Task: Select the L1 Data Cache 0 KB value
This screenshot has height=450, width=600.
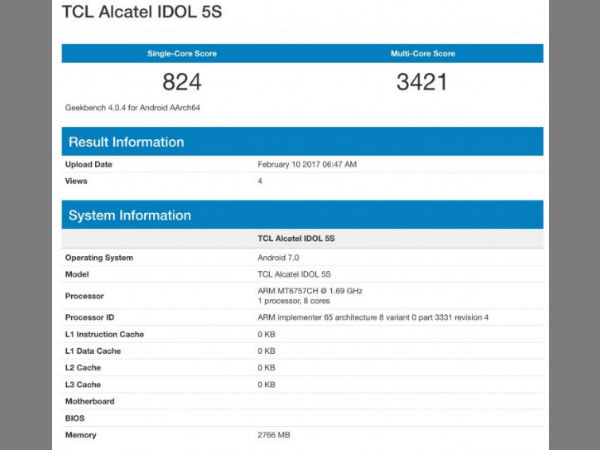Action: (x=266, y=351)
